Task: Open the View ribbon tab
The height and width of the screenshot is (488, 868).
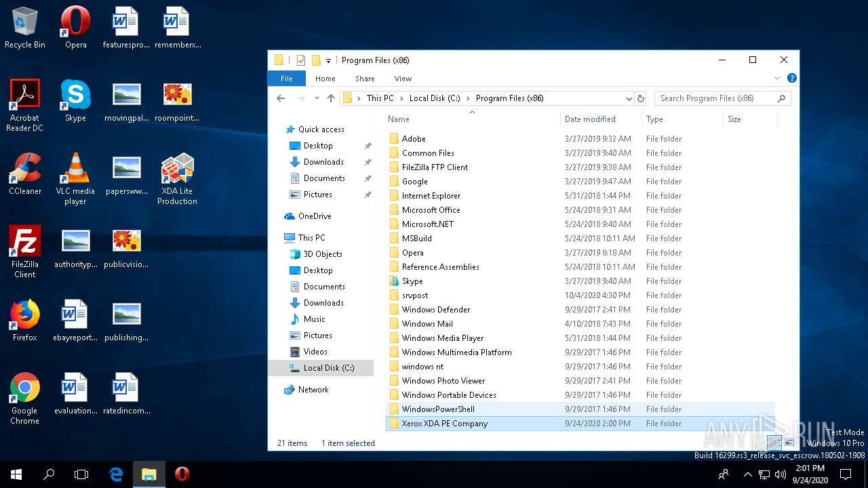Action: click(403, 79)
